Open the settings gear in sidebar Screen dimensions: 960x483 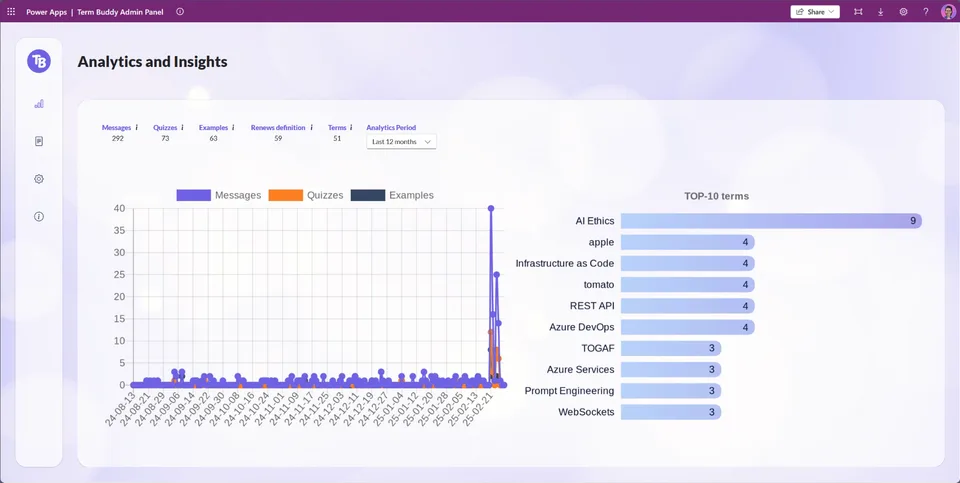pos(39,179)
